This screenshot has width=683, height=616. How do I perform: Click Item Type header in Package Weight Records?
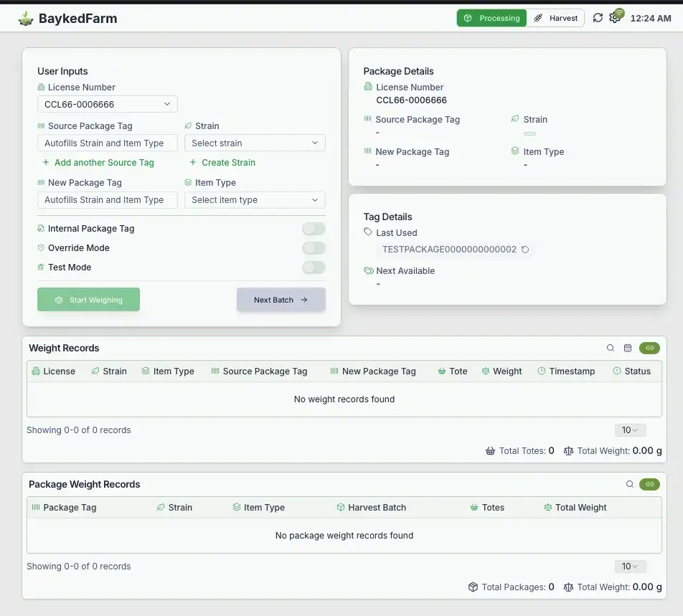(x=258, y=508)
